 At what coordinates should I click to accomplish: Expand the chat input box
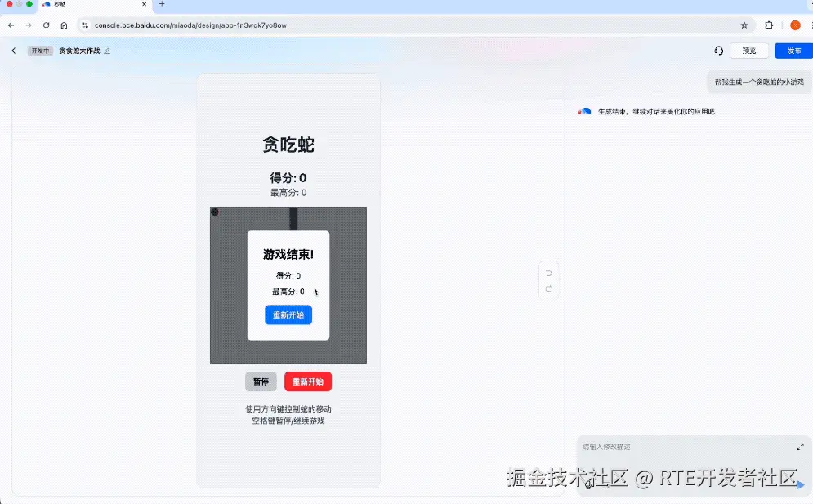pos(800,447)
